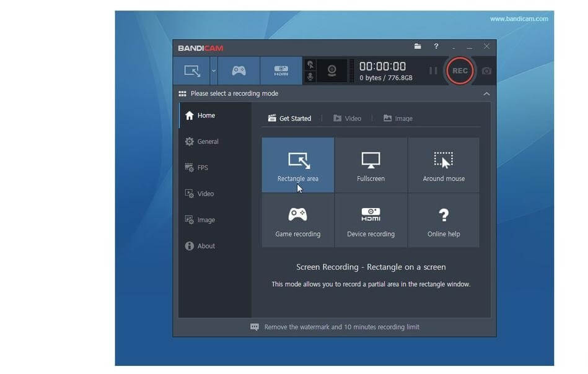Close the Bandicam window
Image resolution: width=588 pixels, height=374 pixels.
tap(486, 46)
